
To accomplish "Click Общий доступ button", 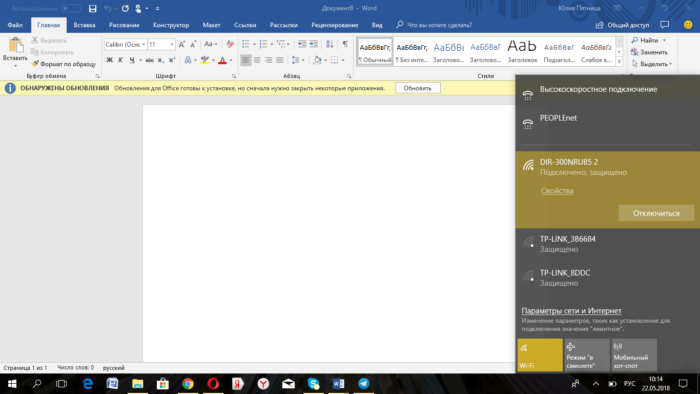I will point(623,25).
